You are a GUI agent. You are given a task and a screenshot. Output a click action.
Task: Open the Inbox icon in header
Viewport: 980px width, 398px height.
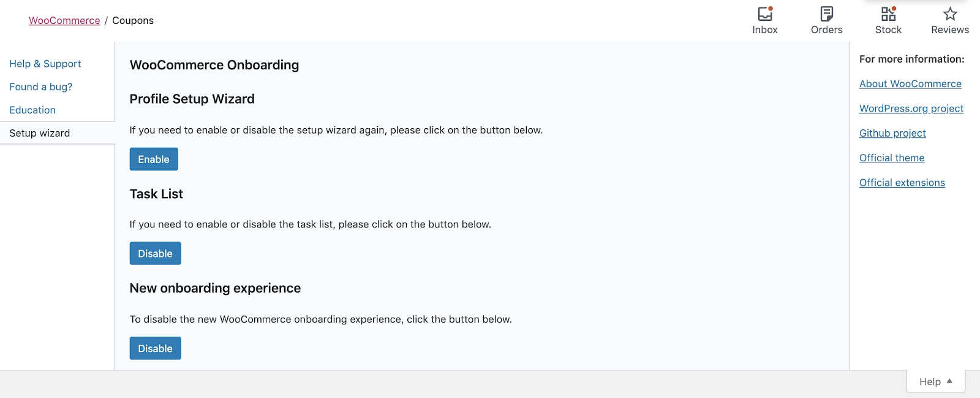point(765,13)
